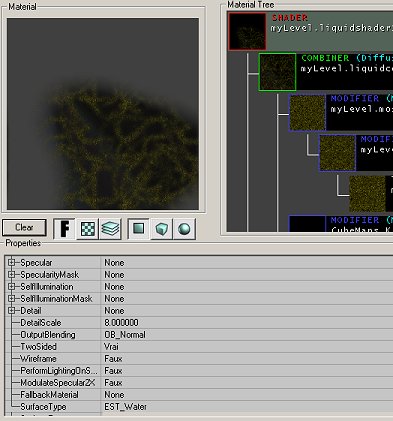Select the cube preview shape
The height and width of the screenshot is (421, 393).
[162, 229]
